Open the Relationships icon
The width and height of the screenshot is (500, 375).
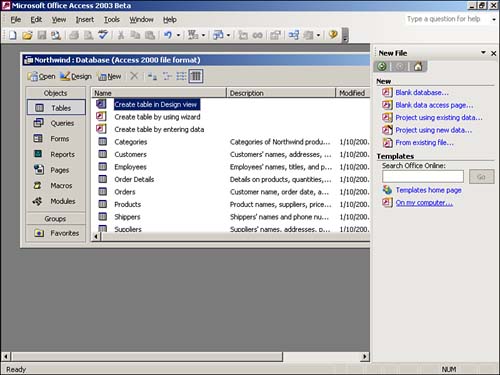pyautogui.click(x=293, y=35)
